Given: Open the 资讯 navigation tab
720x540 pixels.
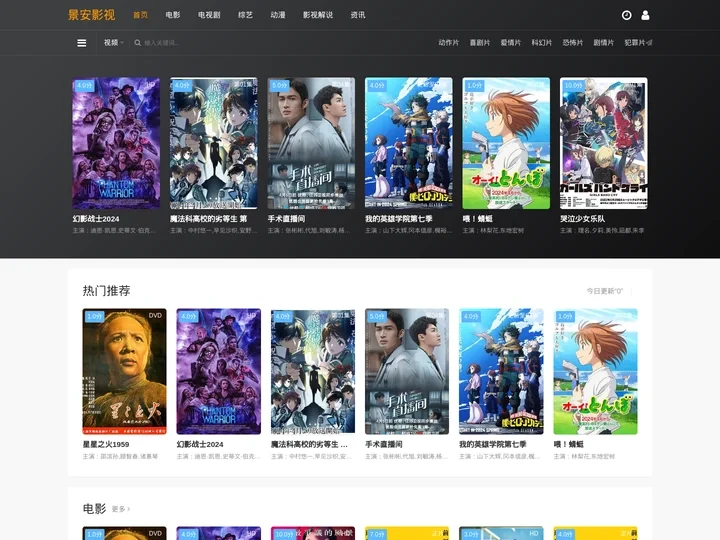Looking at the screenshot, I should coord(358,15).
